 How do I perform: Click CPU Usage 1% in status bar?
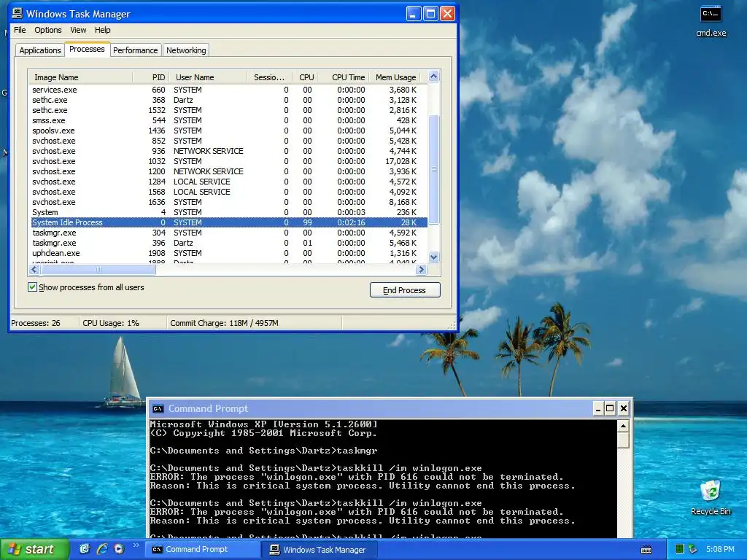(x=111, y=323)
